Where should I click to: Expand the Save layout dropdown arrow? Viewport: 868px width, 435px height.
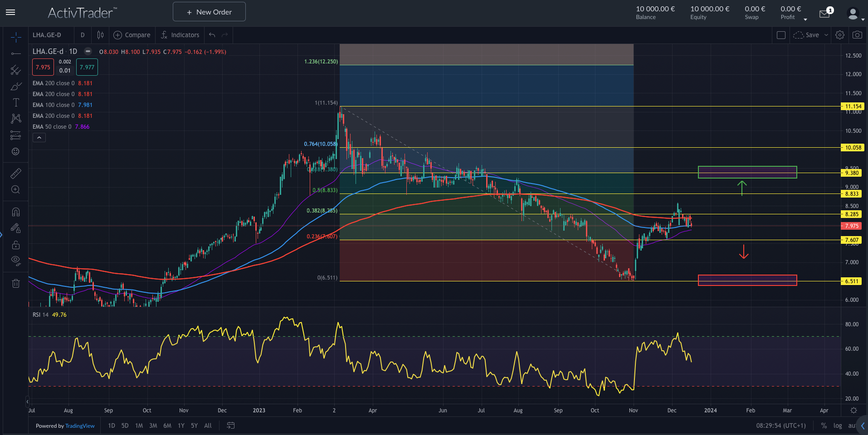coord(826,35)
